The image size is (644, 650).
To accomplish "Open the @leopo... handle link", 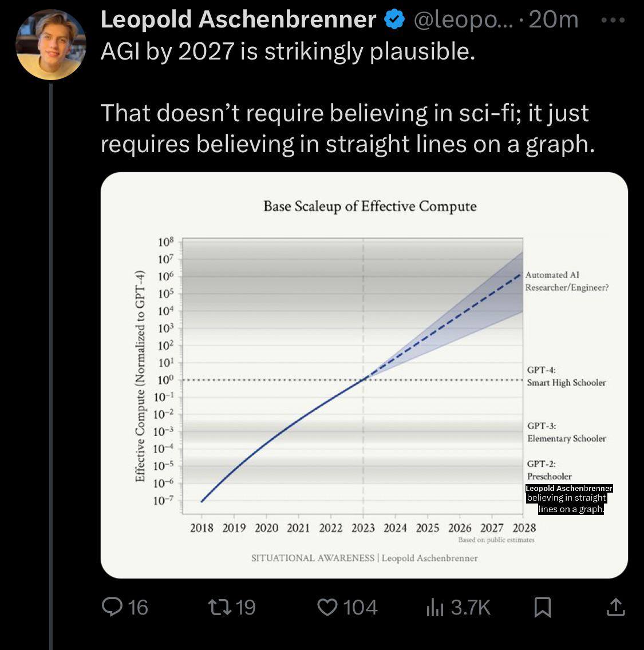I will [x=463, y=19].
